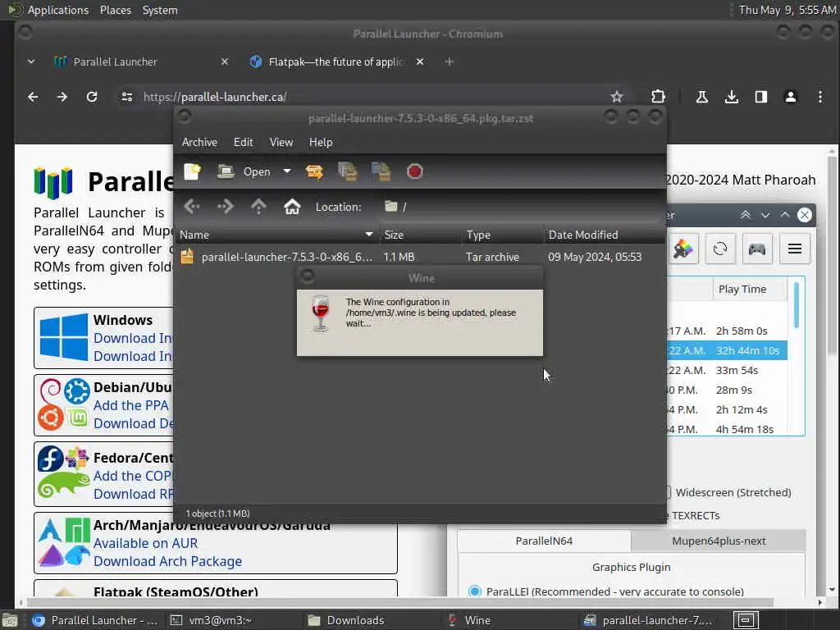Viewport: 840px width, 630px height.
Task: Open the Places menu in top panel
Action: click(116, 10)
